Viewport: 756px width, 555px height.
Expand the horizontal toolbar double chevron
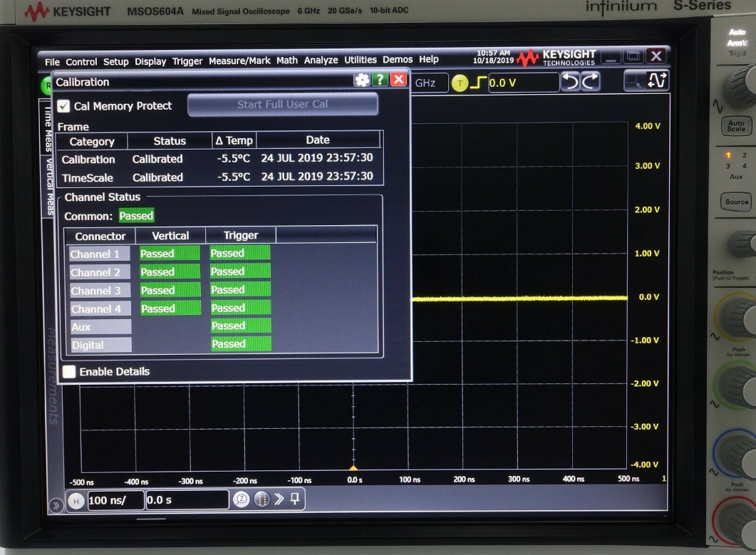[279, 499]
